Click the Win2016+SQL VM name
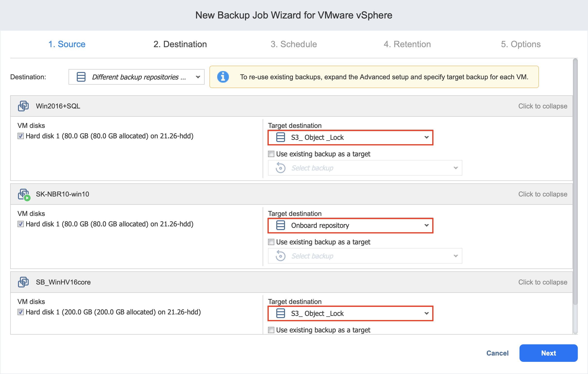The height and width of the screenshot is (374, 588). pyautogui.click(x=58, y=106)
